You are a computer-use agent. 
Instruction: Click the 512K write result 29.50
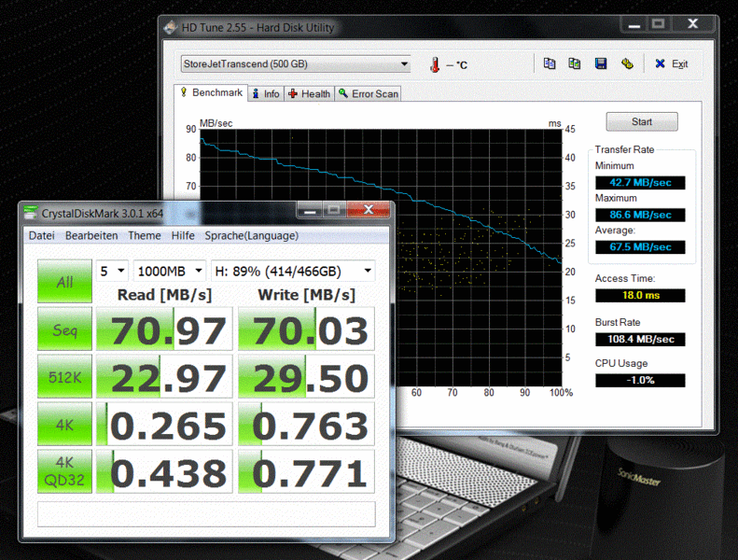coord(306,377)
